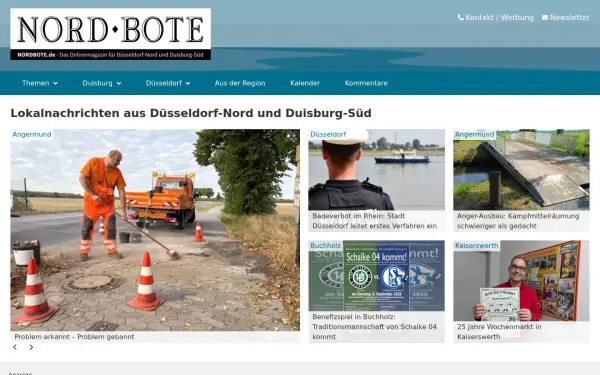
Task: Open the Schalke 04 kommt poster image
Action: [x=377, y=276]
